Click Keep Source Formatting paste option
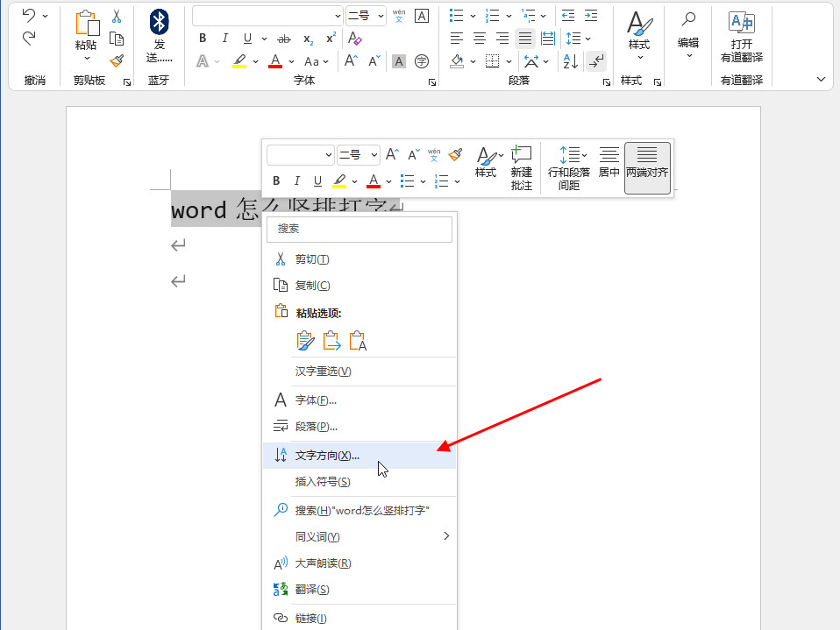This screenshot has width=840, height=630. coord(305,341)
